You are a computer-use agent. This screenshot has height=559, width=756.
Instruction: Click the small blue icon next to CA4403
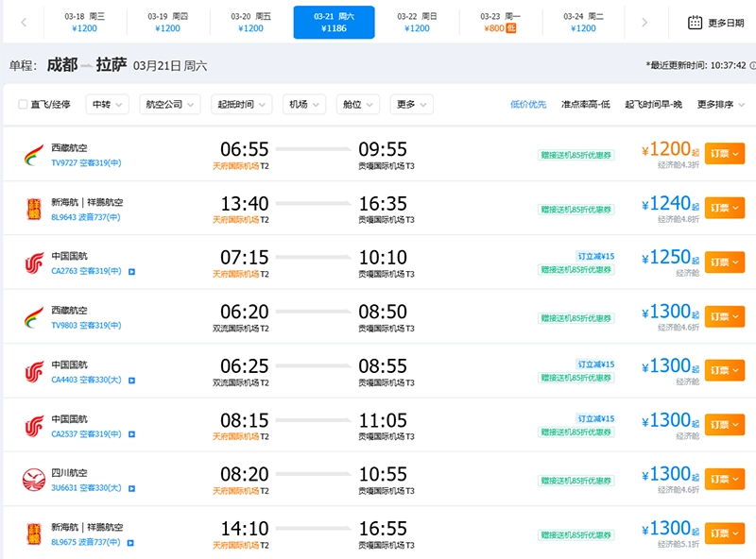point(131,381)
